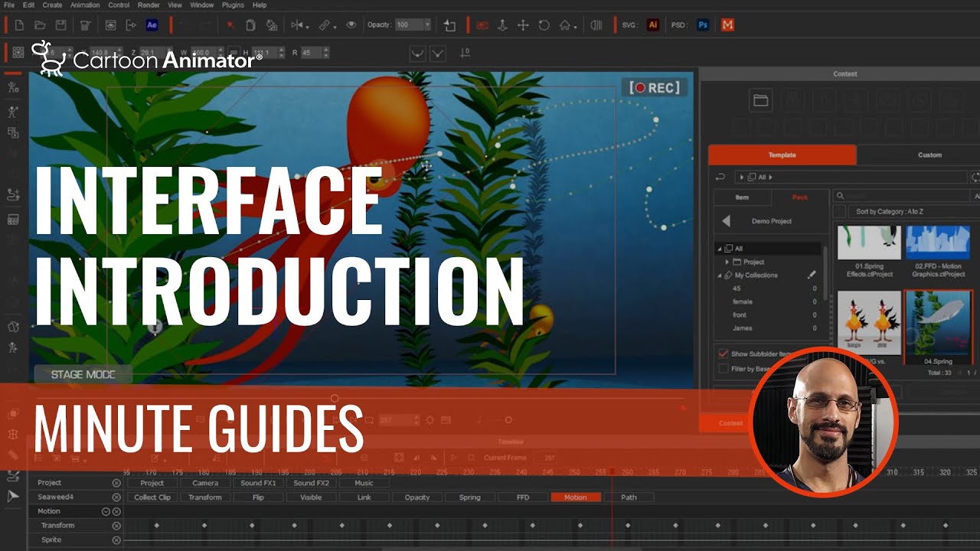The image size is (980, 551).
Task: Click the Save Project disk icon
Action: point(60,25)
